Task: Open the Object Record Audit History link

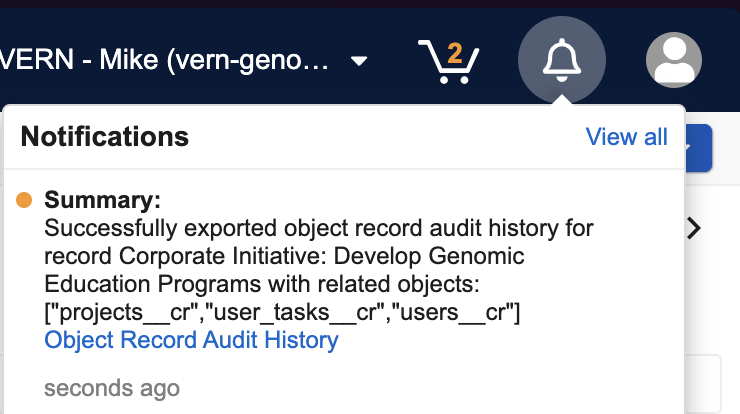Action: click(x=192, y=340)
